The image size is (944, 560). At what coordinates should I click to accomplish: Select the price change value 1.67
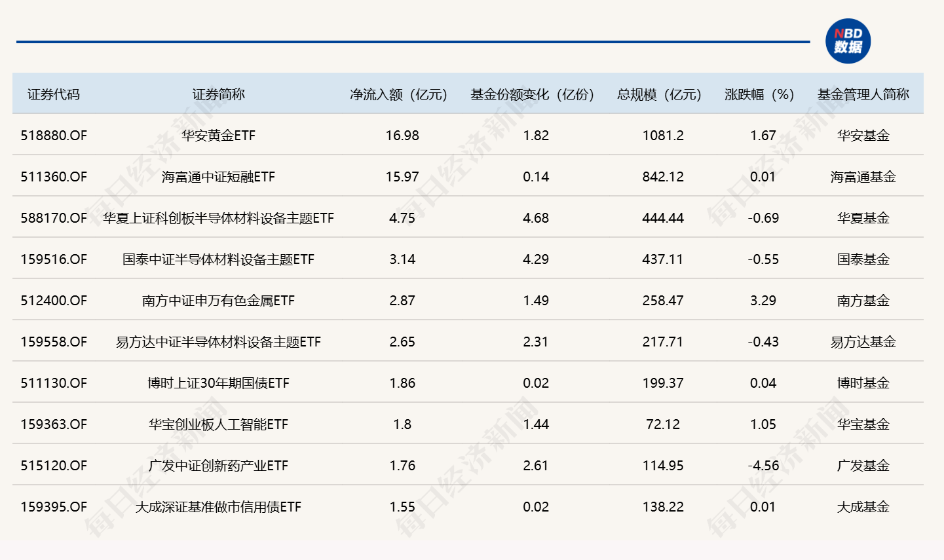pos(763,136)
